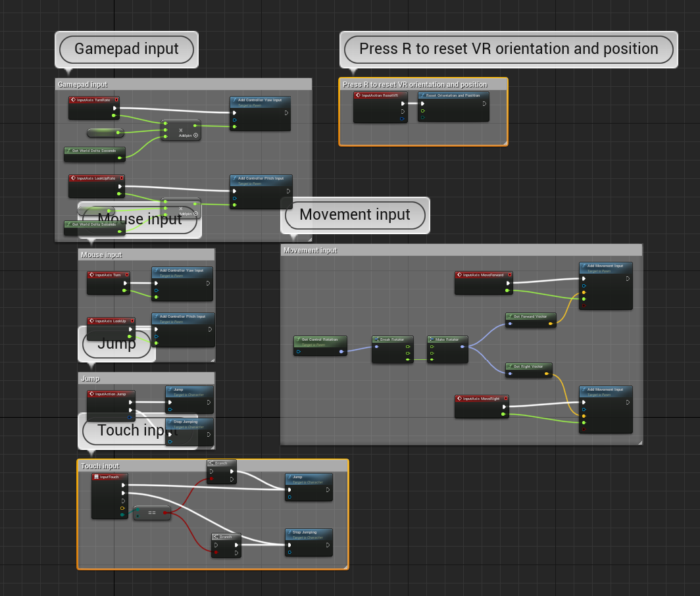Viewport: 700px width, 596px height.
Task: Select the Break Rotator node
Action: tap(393, 339)
